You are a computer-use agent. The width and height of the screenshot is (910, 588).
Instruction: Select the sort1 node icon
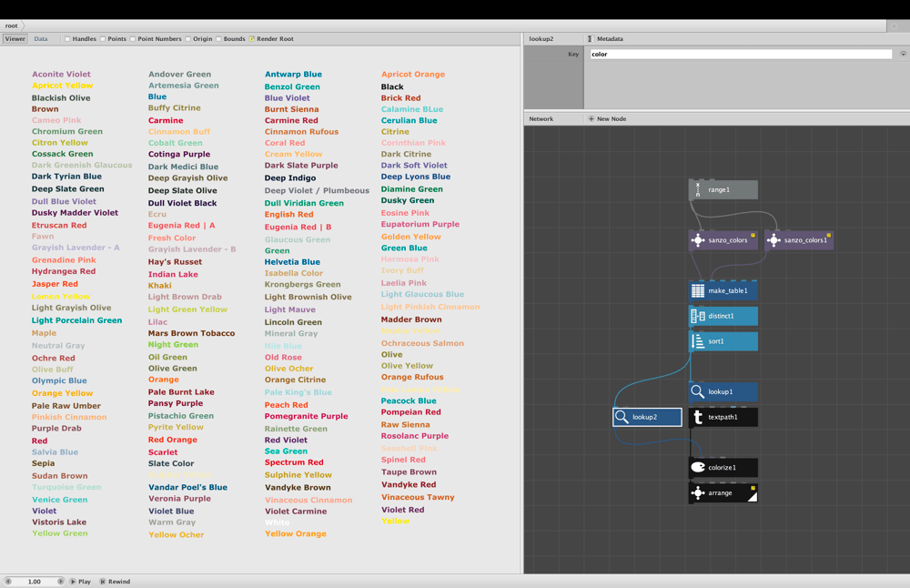tap(698, 341)
